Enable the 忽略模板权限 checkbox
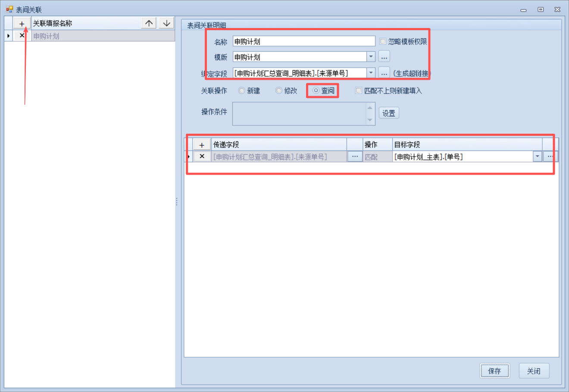 click(383, 41)
